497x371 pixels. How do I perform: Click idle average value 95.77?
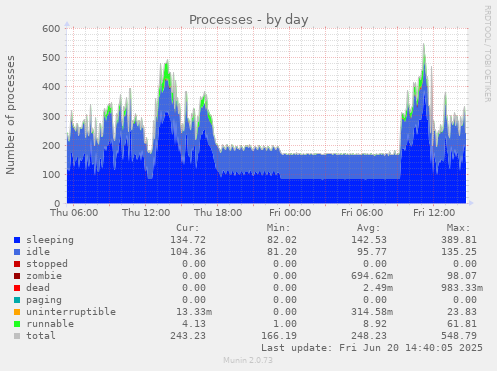coord(372,252)
